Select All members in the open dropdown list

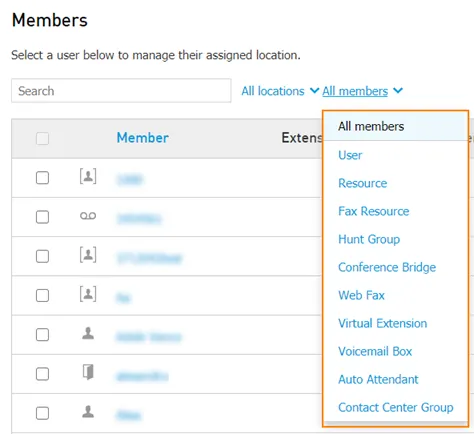tap(396, 126)
